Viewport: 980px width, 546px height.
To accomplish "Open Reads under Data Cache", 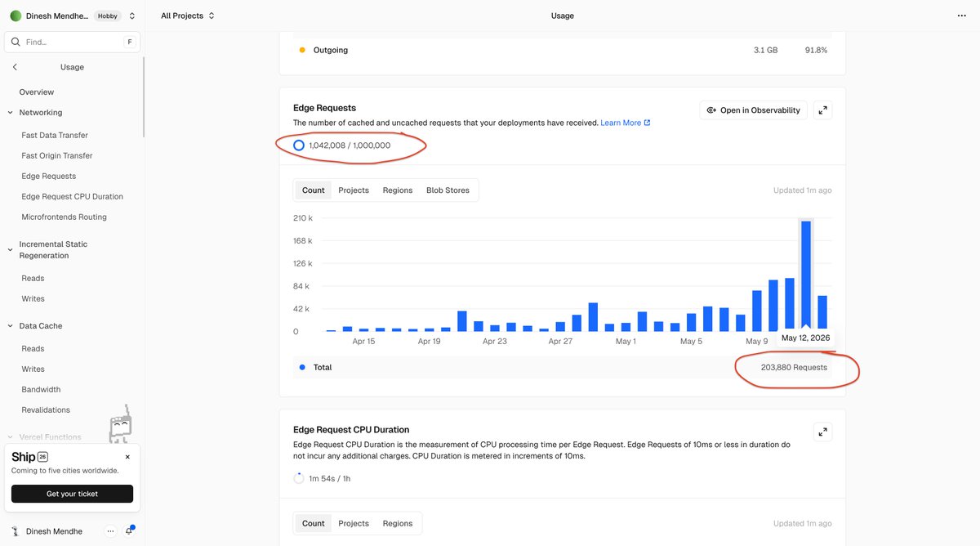I will click(33, 349).
